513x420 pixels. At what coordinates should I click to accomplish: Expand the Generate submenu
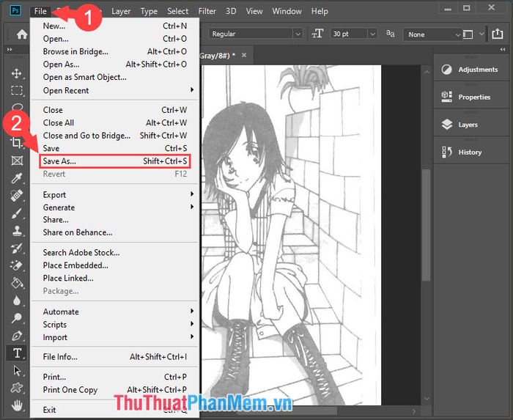tap(114, 207)
